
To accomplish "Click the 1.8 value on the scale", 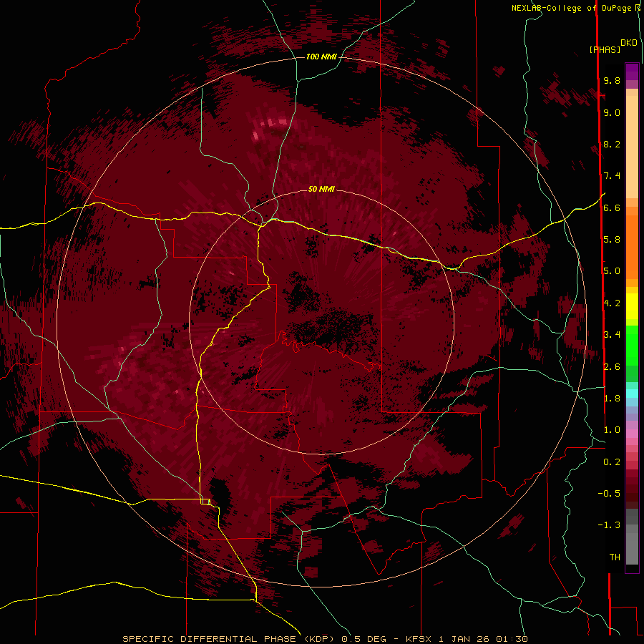I will coord(612,399).
